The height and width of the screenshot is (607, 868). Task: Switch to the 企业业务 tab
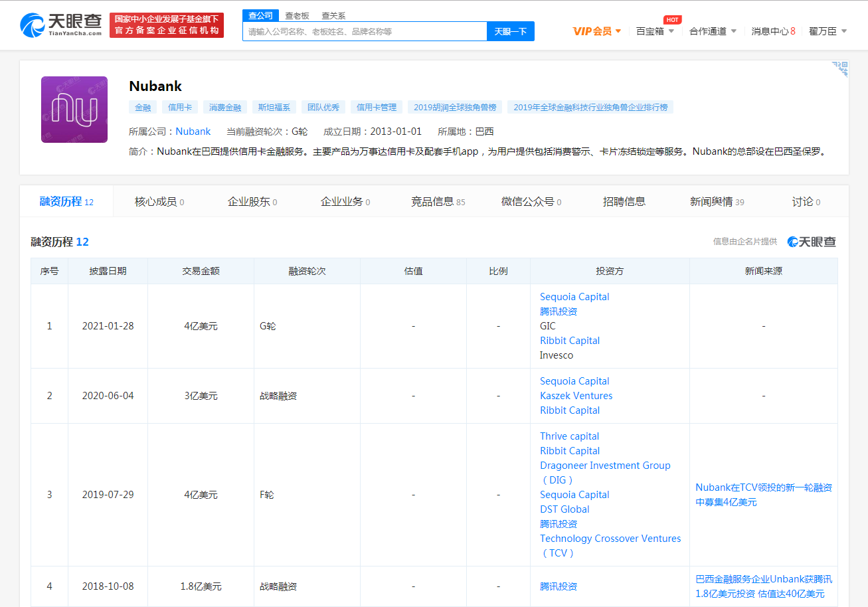point(345,201)
